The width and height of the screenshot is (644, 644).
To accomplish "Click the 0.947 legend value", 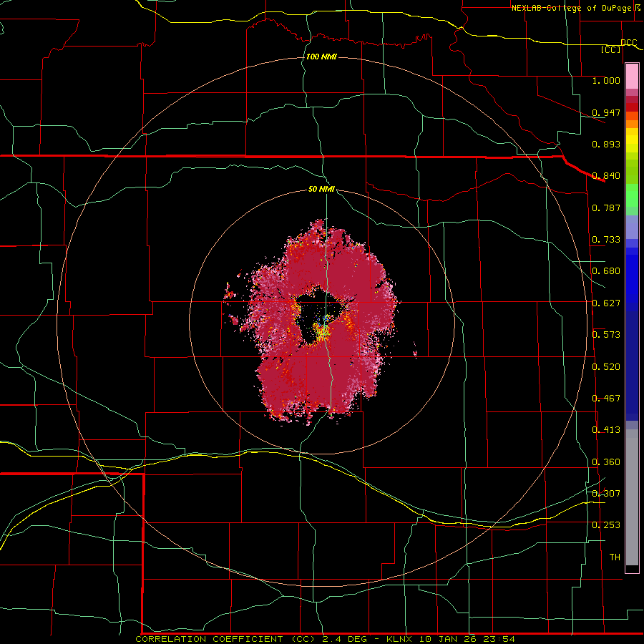I will tap(606, 112).
